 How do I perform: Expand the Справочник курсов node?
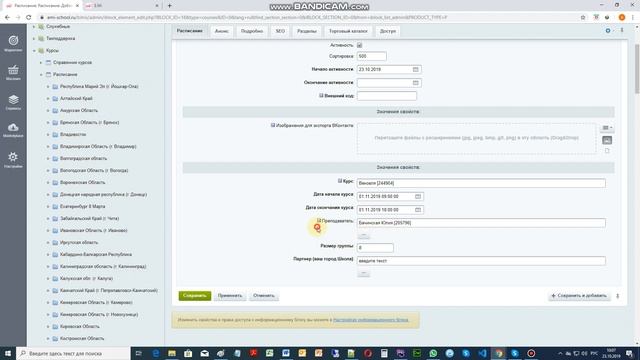point(41,62)
